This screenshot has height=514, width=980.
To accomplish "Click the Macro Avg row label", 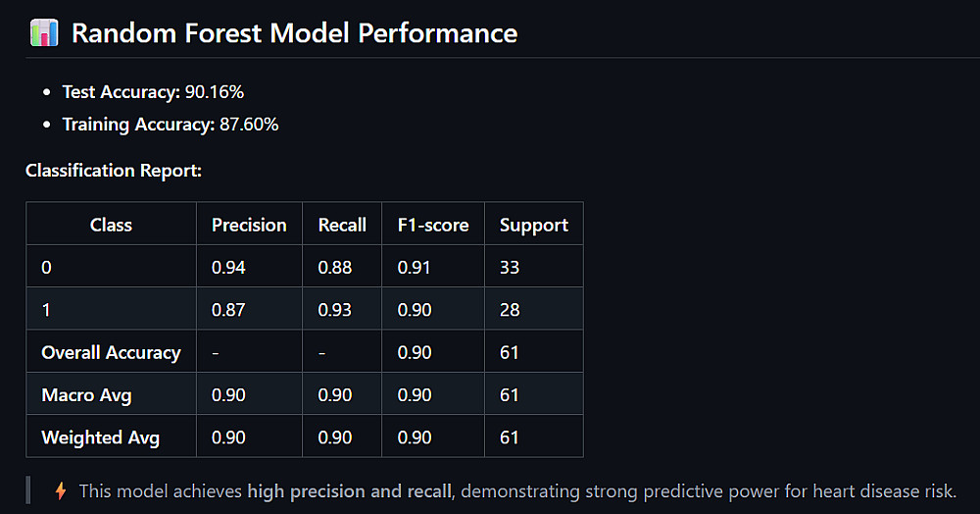I will [x=86, y=395].
